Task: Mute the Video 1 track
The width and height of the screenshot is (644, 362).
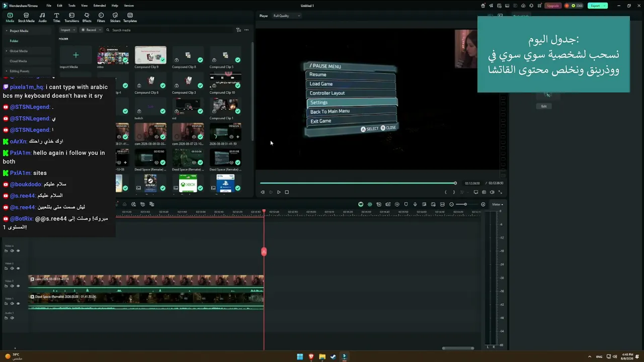Action: click(12, 304)
